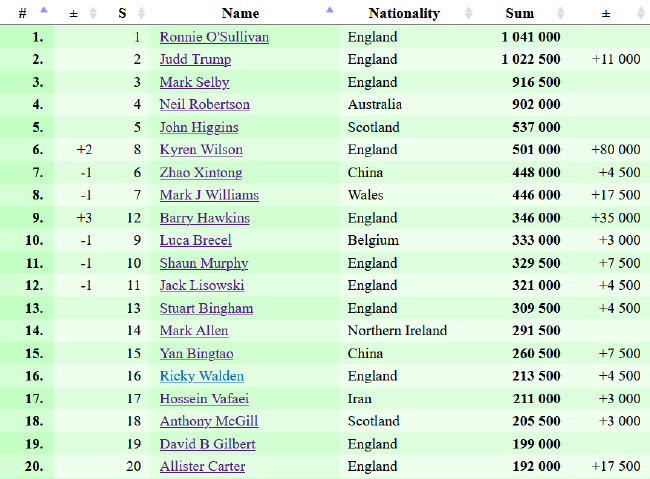Click sort arrow beside Name header

[330, 10]
